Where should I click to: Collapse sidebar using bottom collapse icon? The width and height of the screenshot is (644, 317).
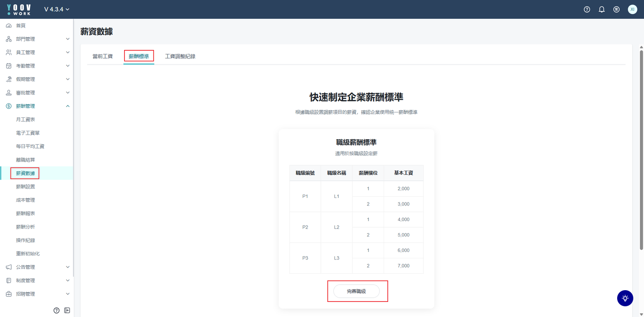tap(67, 310)
